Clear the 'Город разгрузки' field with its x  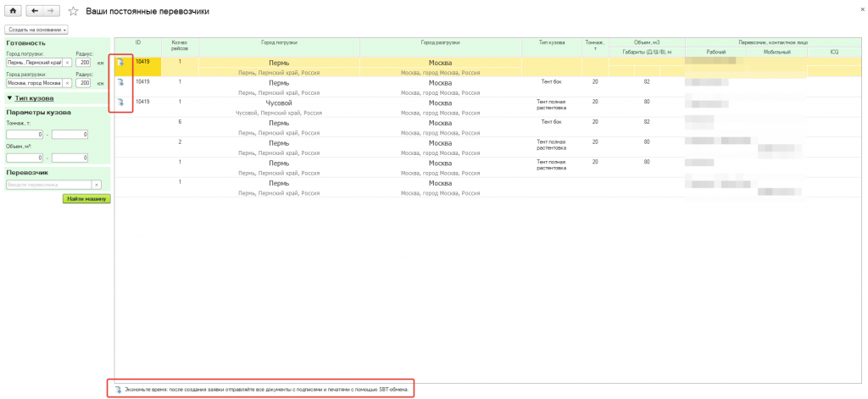[67, 83]
